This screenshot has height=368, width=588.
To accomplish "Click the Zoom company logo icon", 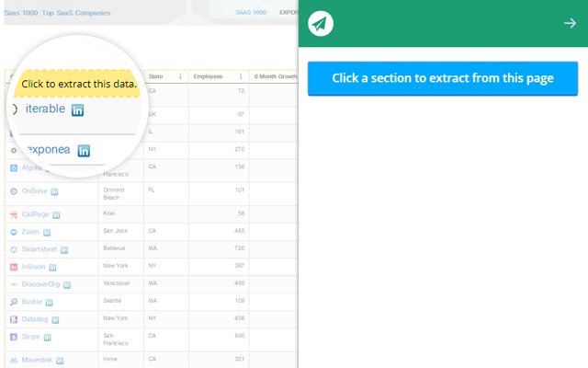I will pyautogui.click(x=14, y=232).
